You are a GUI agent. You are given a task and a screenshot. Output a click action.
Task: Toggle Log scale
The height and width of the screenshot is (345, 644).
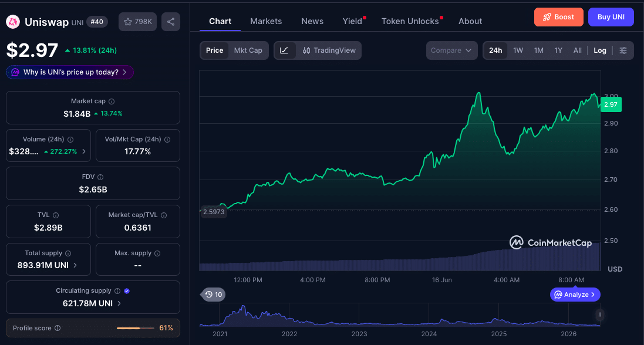pyautogui.click(x=599, y=50)
